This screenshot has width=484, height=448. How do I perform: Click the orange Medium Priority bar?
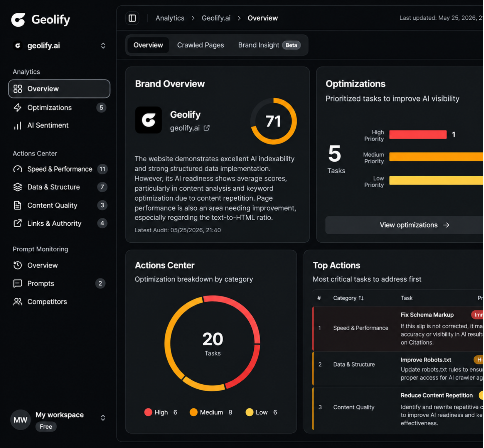coord(437,157)
